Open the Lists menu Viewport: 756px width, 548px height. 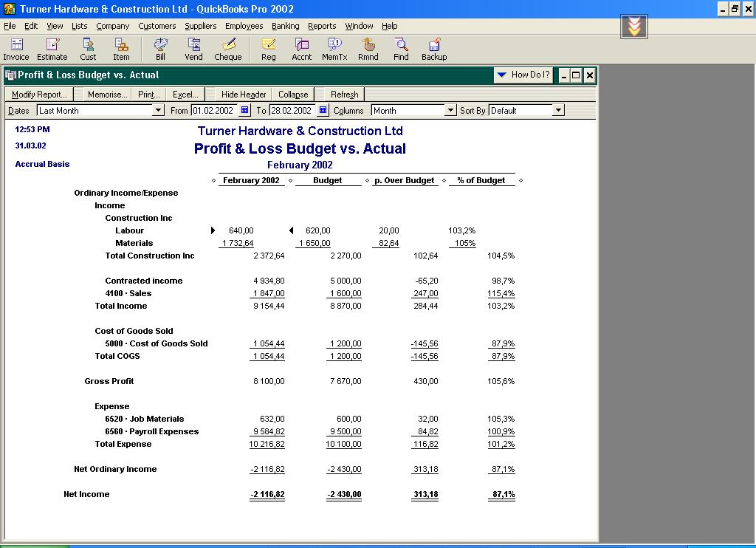coord(80,26)
